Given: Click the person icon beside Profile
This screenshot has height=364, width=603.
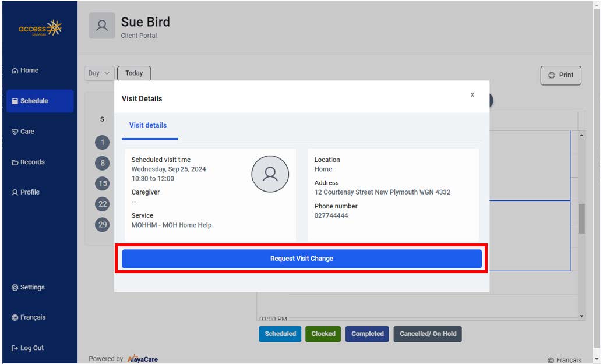Looking at the screenshot, I should point(15,193).
